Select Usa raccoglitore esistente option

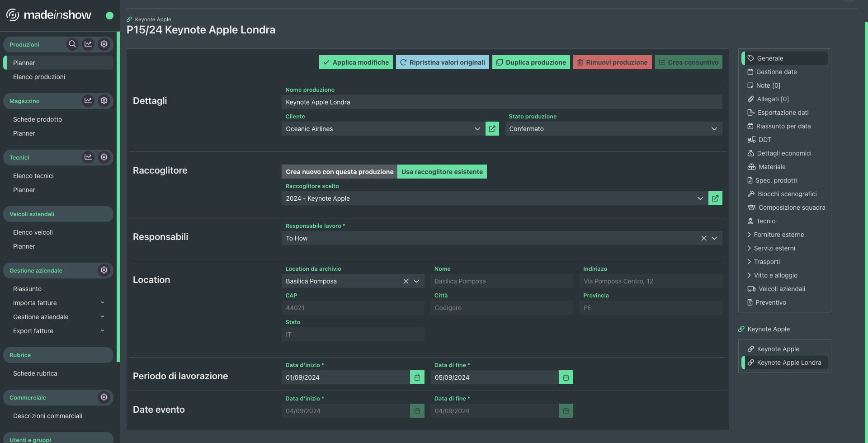442,172
